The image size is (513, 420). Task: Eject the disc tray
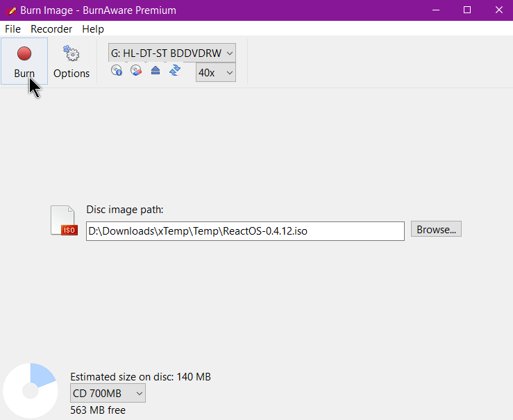coord(155,70)
